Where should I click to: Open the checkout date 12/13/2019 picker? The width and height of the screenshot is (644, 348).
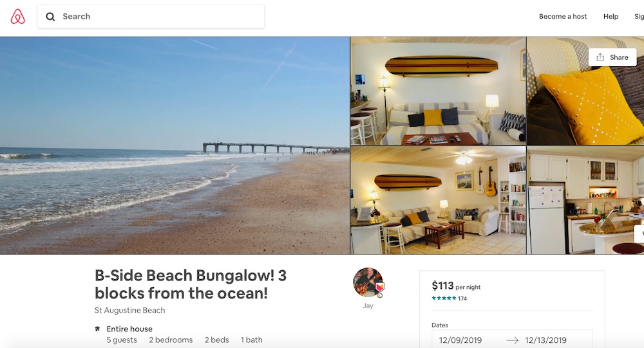pos(545,340)
